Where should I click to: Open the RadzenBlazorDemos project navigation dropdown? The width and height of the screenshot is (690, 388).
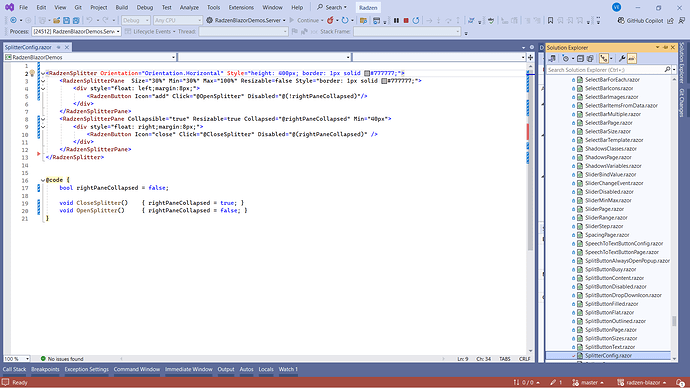point(90,57)
